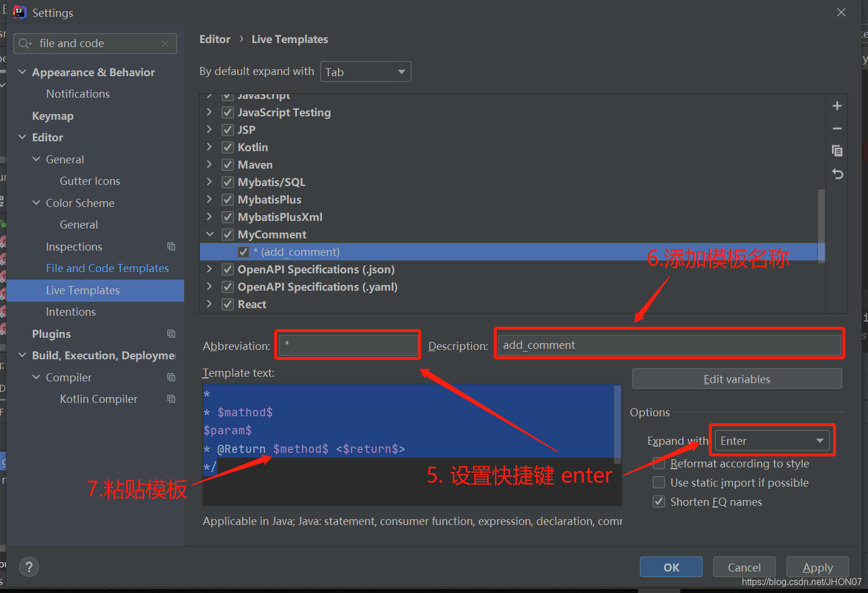
Task: Collapse the Appearance & Behavior section
Action: pos(23,72)
